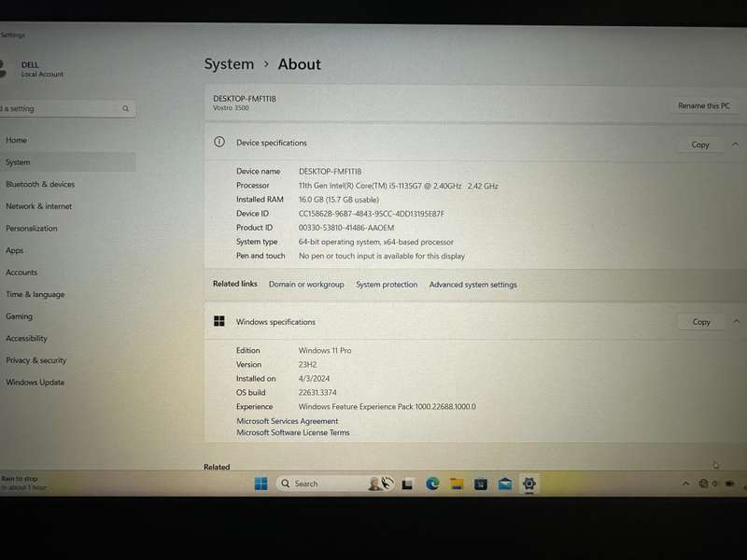
Task: Click the Experience value Windows Feature Experience Pack
Action: 387,407
